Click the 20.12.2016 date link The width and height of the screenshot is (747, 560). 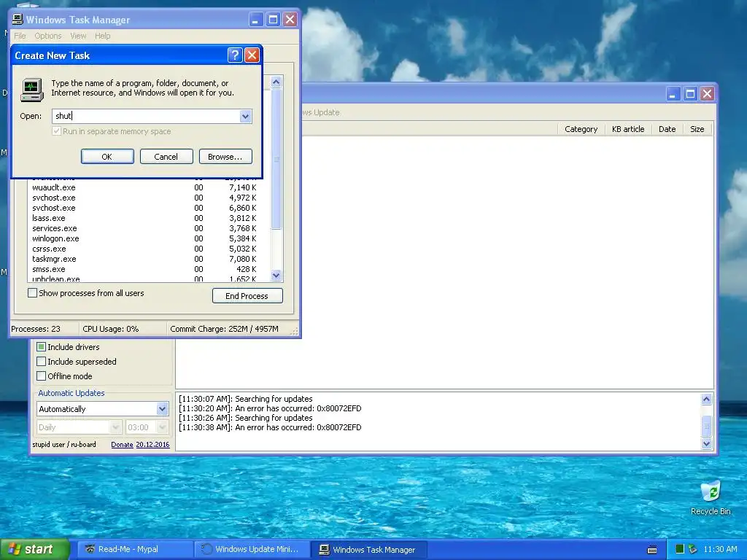(x=152, y=444)
